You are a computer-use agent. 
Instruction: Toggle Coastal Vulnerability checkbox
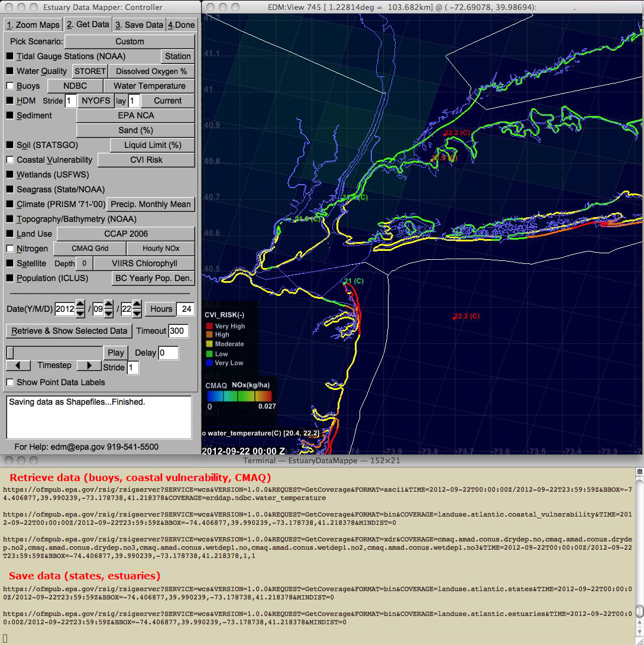(x=10, y=160)
